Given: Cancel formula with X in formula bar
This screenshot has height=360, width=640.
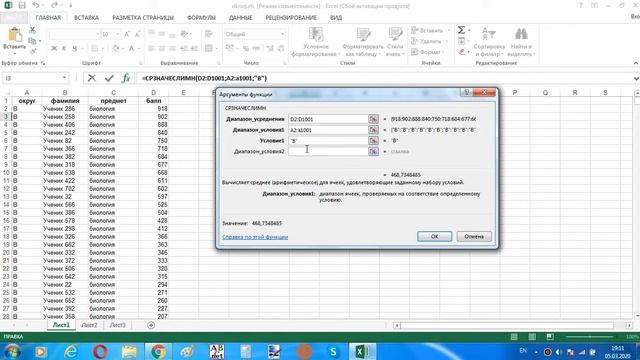Looking at the screenshot, I should coord(92,78).
